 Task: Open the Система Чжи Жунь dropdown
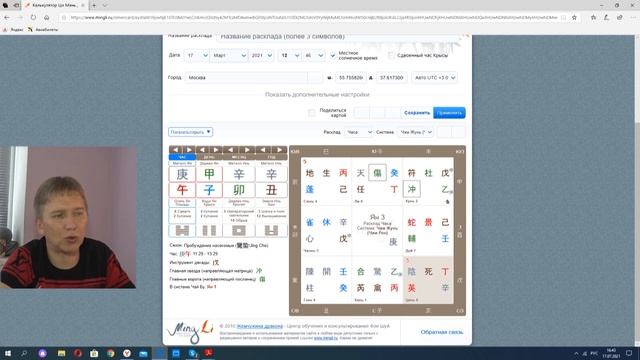point(416,132)
